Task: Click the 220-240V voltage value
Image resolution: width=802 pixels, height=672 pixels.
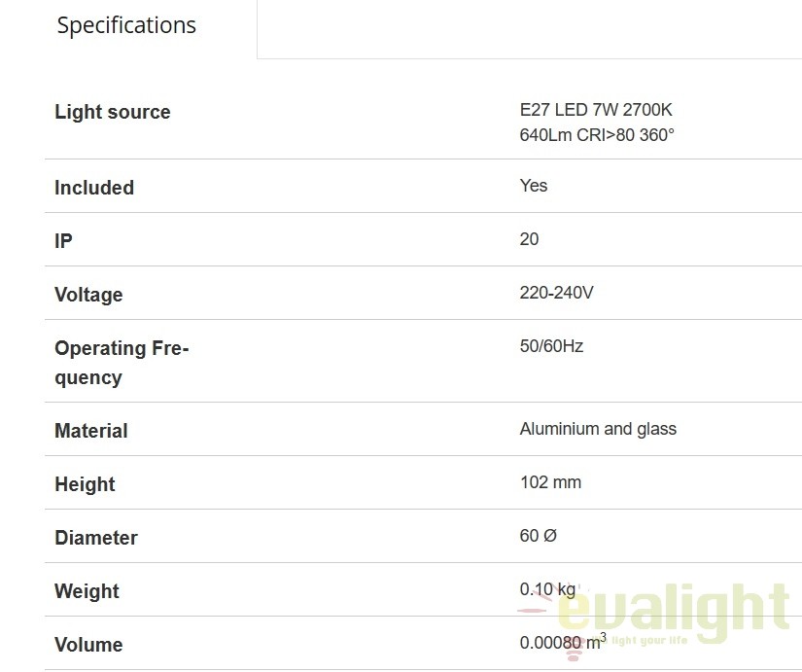Action: click(556, 293)
